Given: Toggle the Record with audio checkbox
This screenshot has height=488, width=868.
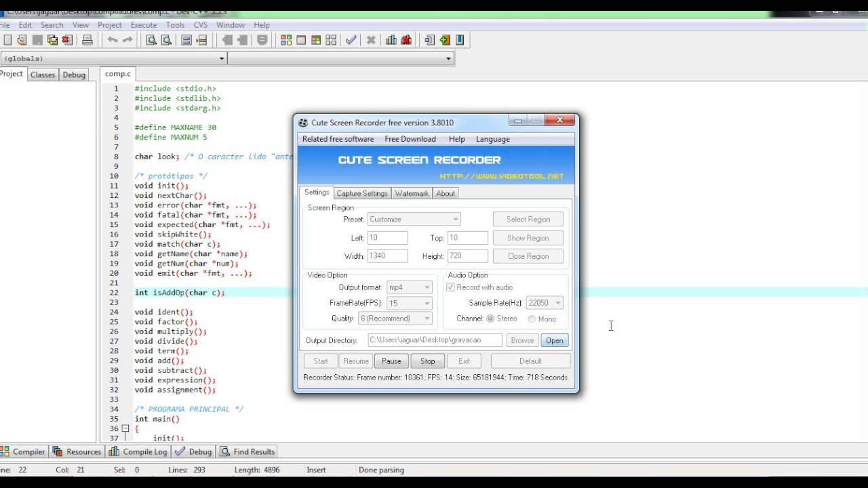Looking at the screenshot, I should click(450, 287).
